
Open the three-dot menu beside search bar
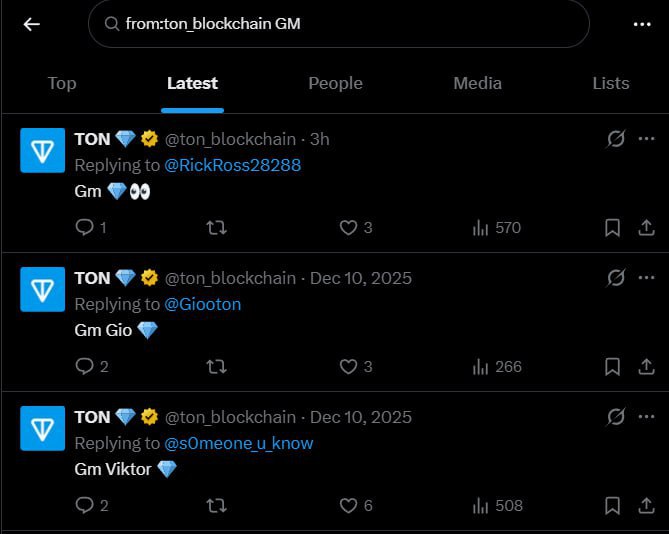point(642,24)
